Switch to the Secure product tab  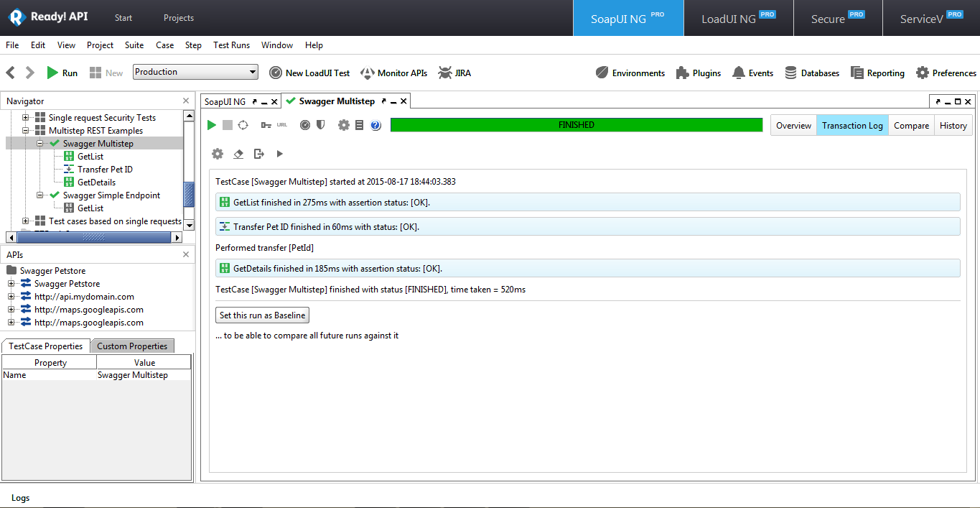coord(838,18)
